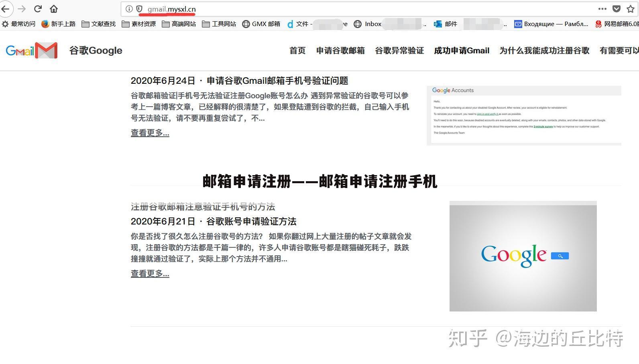Open 最常访问 bookmark with gear icon
Screen dimensions: 639x364
click(18, 24)
